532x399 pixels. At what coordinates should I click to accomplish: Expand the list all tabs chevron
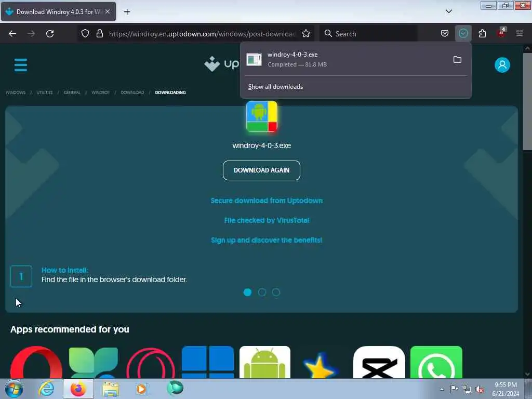point(448,11)
